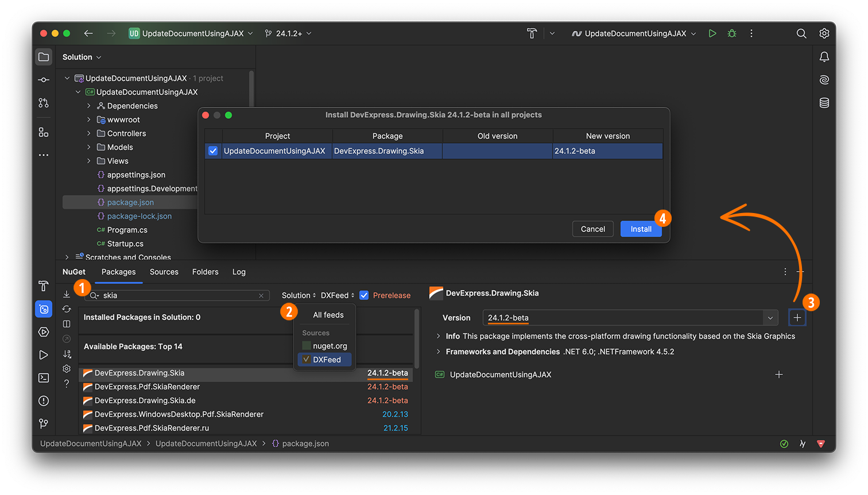Open the Git tool window

coord(44,424)
